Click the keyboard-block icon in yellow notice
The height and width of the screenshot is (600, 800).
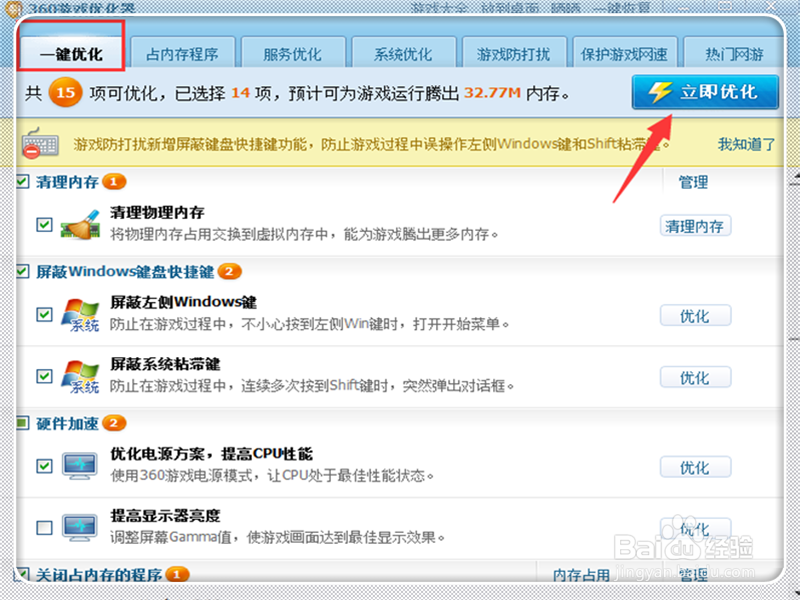pyautogui.click(x=40, y=143)
